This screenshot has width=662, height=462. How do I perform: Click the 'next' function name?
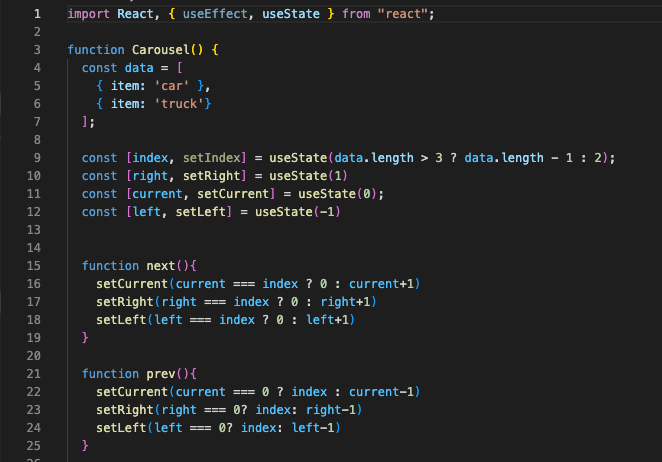pos(161,266)
